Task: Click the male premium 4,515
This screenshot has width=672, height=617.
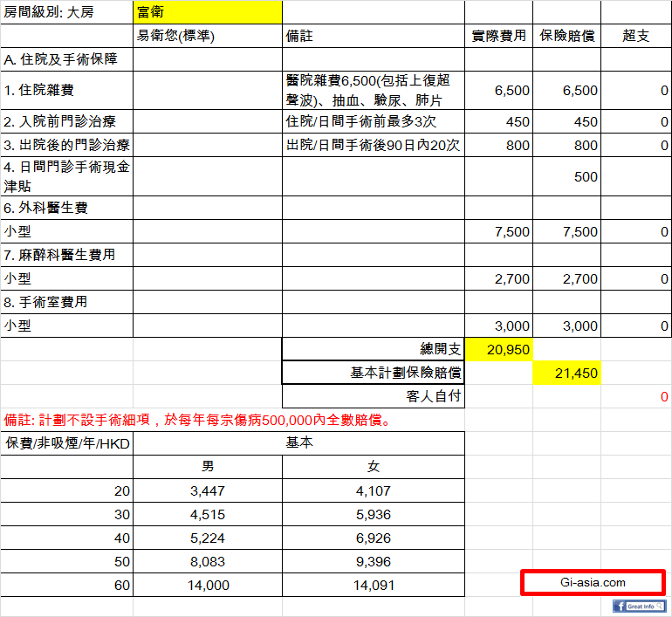Action: click(x=208, y=514)
